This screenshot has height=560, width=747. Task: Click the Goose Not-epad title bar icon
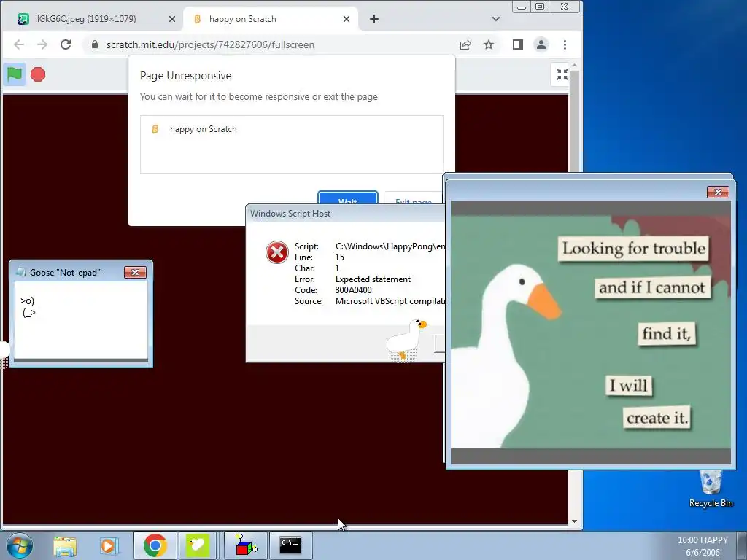pos(21,273)
